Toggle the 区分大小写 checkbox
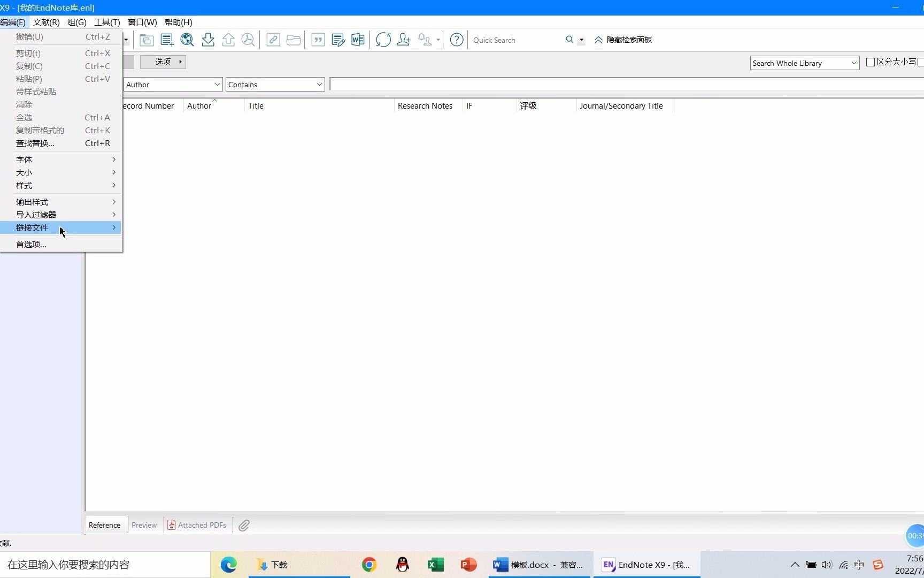924x578 pixels. (870, 62)
